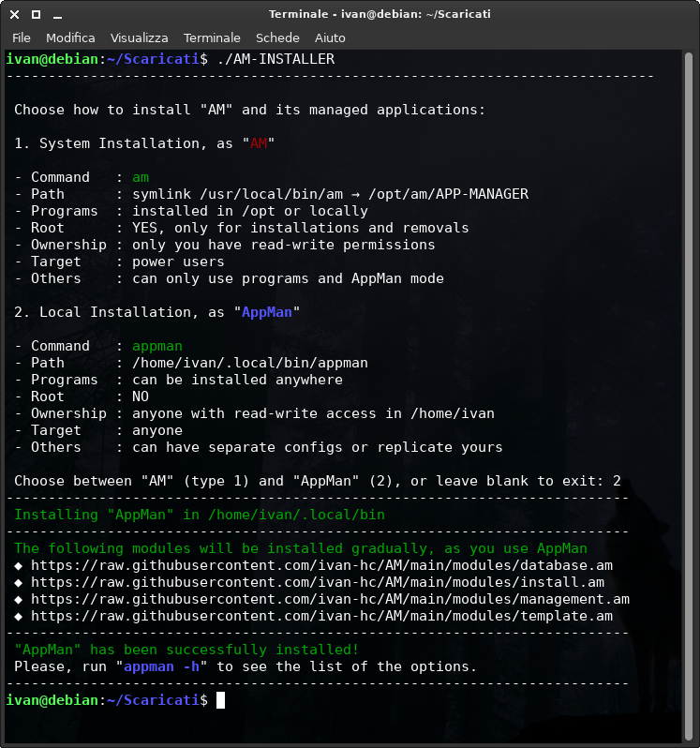Click the window title 'Terminale - ivan@debian'

(380, 14)
